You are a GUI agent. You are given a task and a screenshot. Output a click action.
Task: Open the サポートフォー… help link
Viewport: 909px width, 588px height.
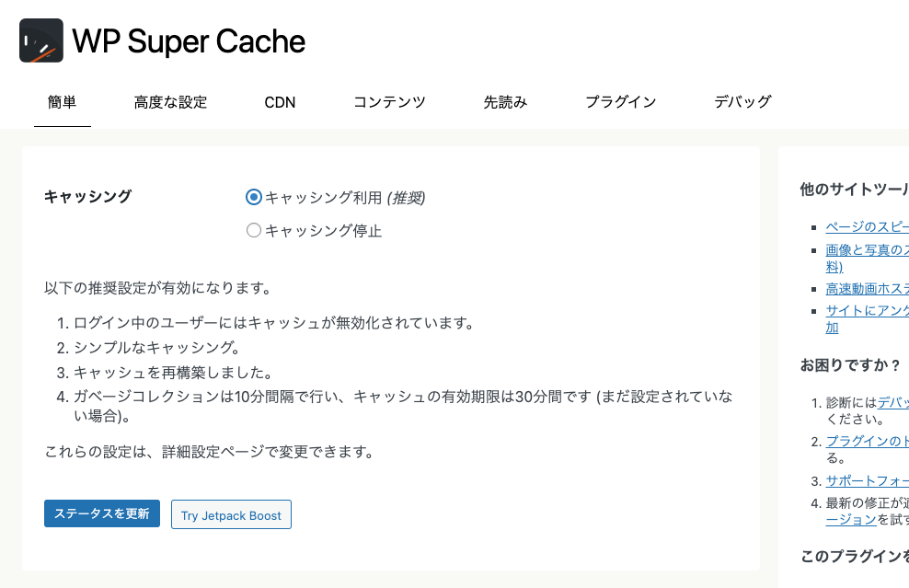click(x=867, y=480)
